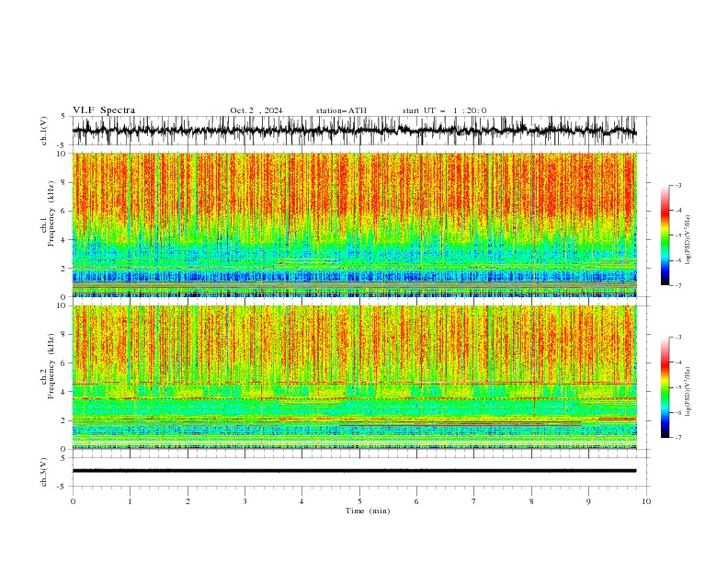The image size is (728, 563).
Task: Click the "-5" tick on ch.1 colorbar
Action: pos(677,236)
